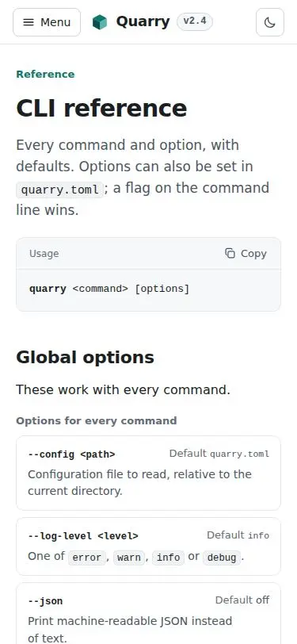This screenshot has height=644, width=297.
Task: Click the quarry command usage code line
Action: tap(109, 289)
